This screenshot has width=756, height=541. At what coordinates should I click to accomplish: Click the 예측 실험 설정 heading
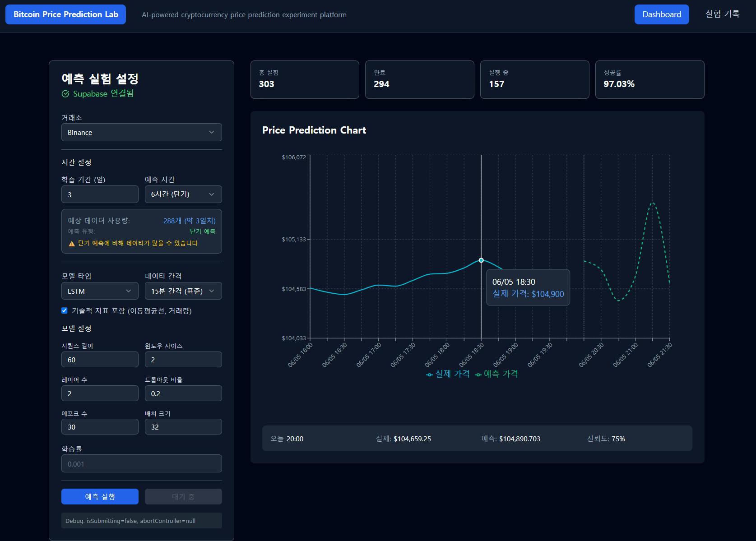tap(100, 79)
